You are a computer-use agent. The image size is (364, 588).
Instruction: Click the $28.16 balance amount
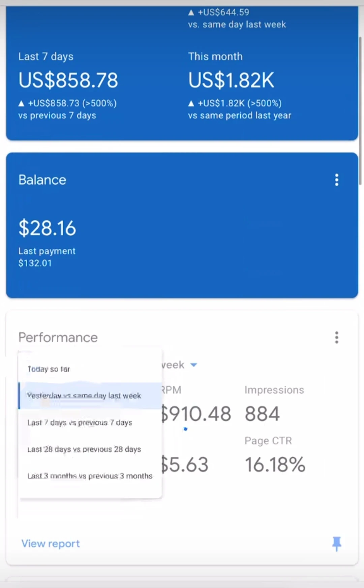click(x=47, y=228)
